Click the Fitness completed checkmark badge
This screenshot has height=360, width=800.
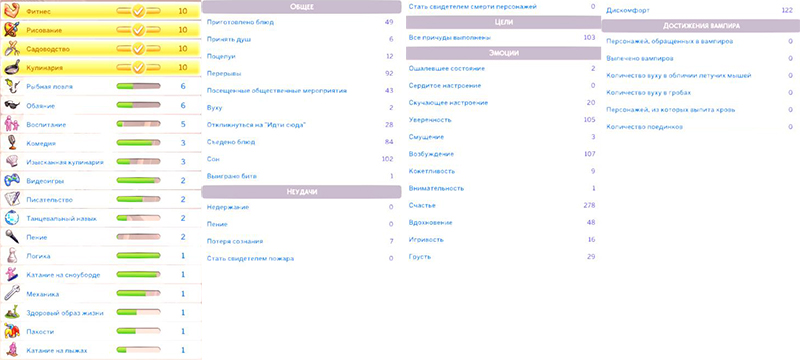(x=138, y=11)
